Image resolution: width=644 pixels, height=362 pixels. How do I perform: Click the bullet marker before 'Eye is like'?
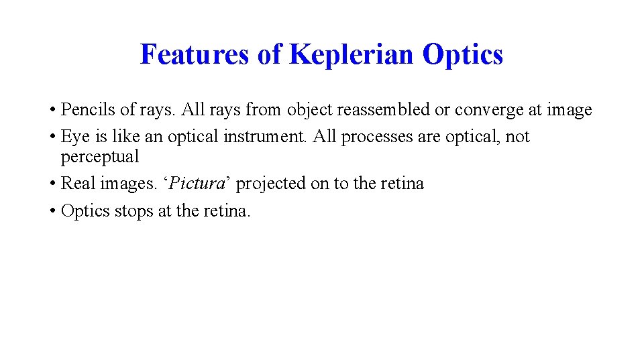(52, 137)
